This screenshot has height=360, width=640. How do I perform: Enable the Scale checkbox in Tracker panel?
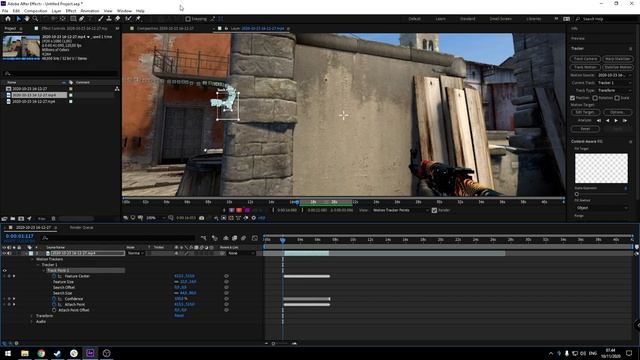[617, 98]
